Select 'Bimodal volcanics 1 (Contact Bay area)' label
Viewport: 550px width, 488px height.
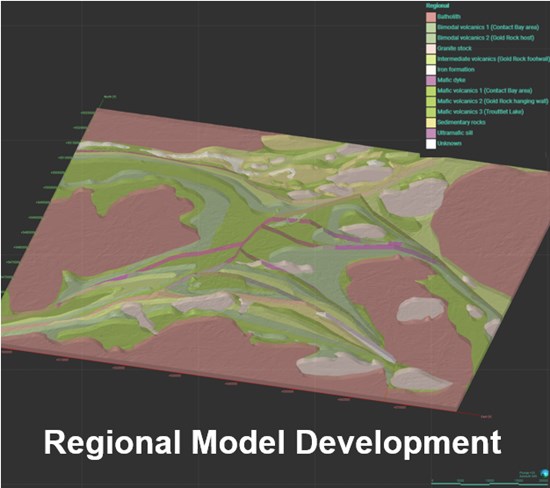(x=488, y=27)
